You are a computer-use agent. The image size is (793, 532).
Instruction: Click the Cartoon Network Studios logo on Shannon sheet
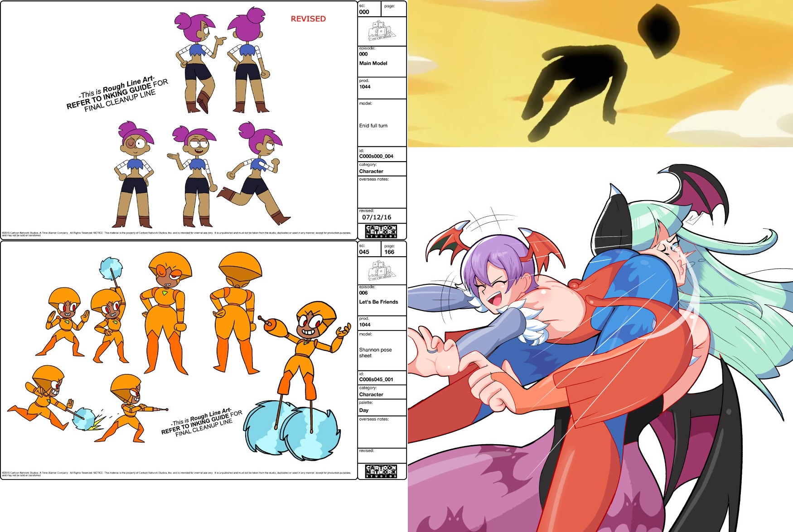(x=381, y=471)
